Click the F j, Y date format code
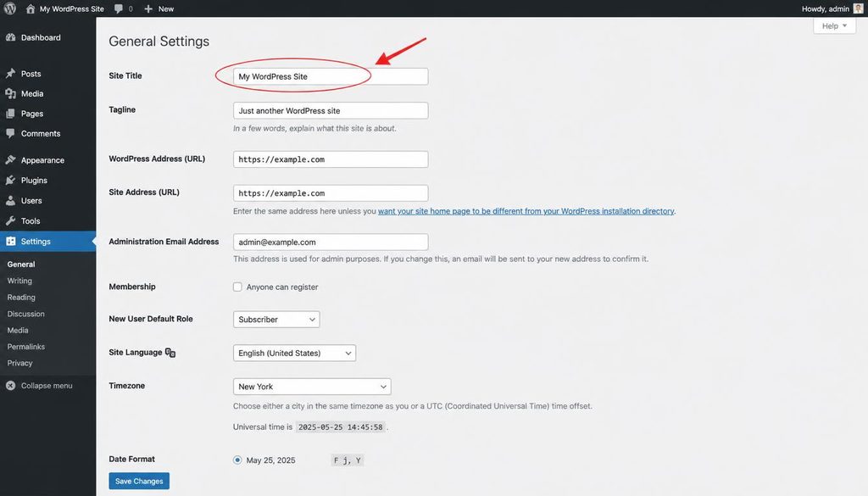Viewport: 868px width, 496px height. 348,460
